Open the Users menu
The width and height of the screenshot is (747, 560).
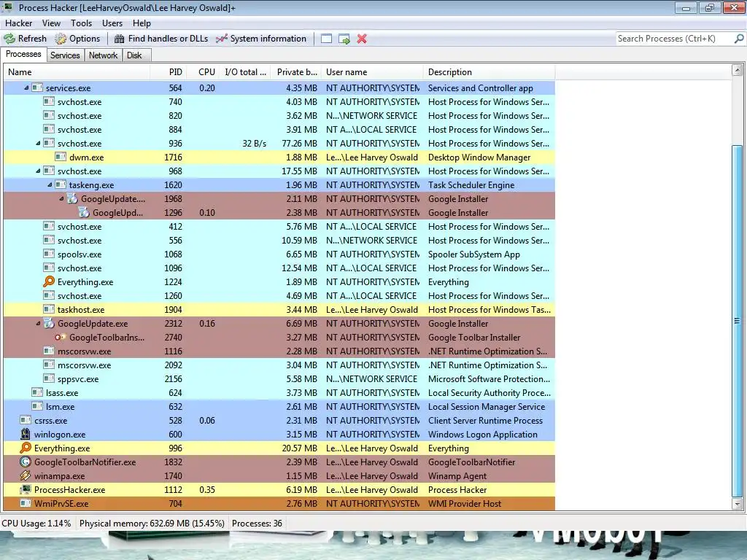(x=112, y=23)
